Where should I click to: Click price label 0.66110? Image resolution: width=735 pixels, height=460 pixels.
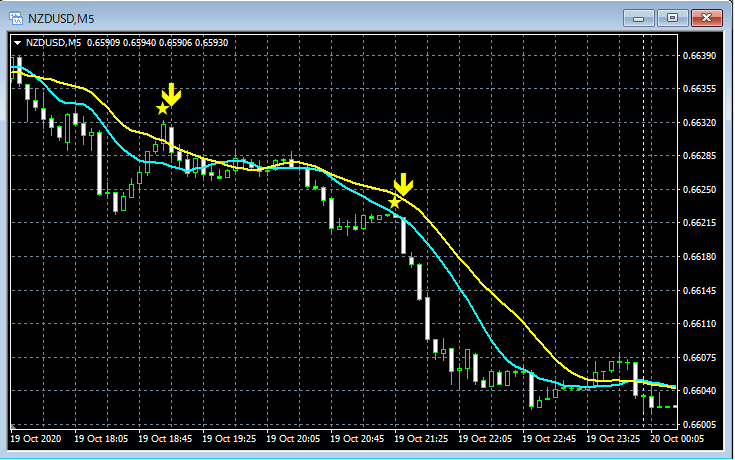coord(699,324)
